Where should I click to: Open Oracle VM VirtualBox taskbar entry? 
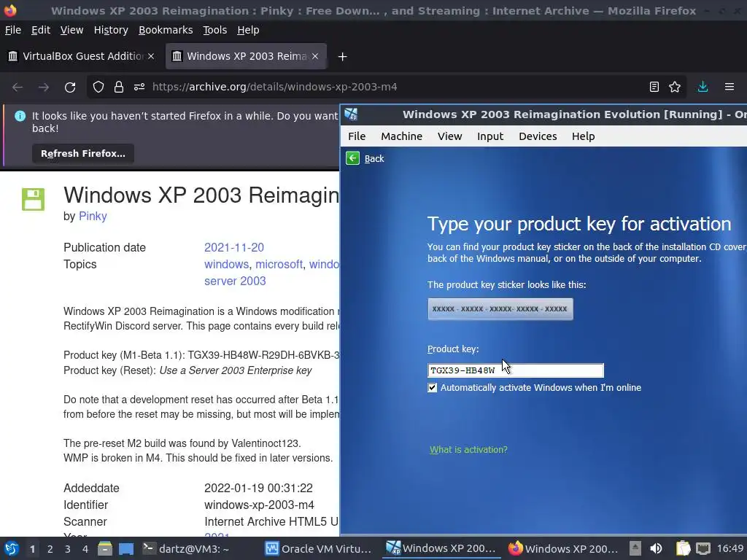318,548
